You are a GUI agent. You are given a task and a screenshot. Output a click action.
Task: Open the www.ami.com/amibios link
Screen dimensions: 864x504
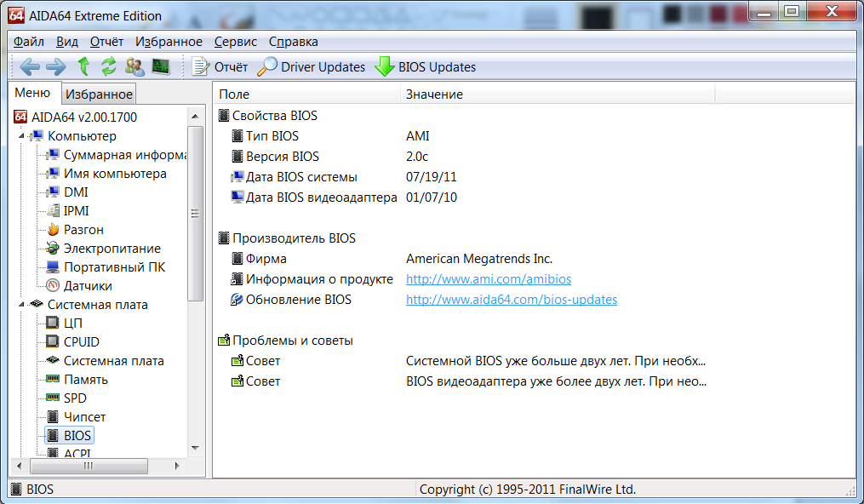488,279
